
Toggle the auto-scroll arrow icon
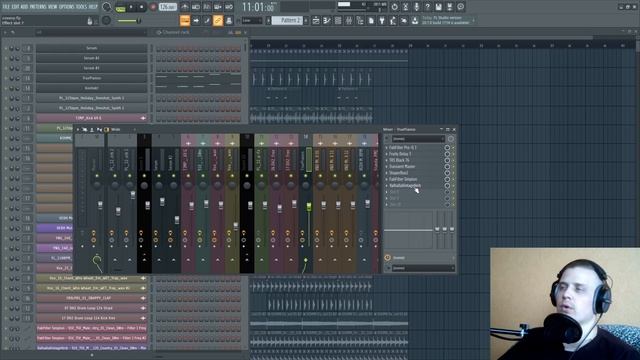tap(196, 20)
